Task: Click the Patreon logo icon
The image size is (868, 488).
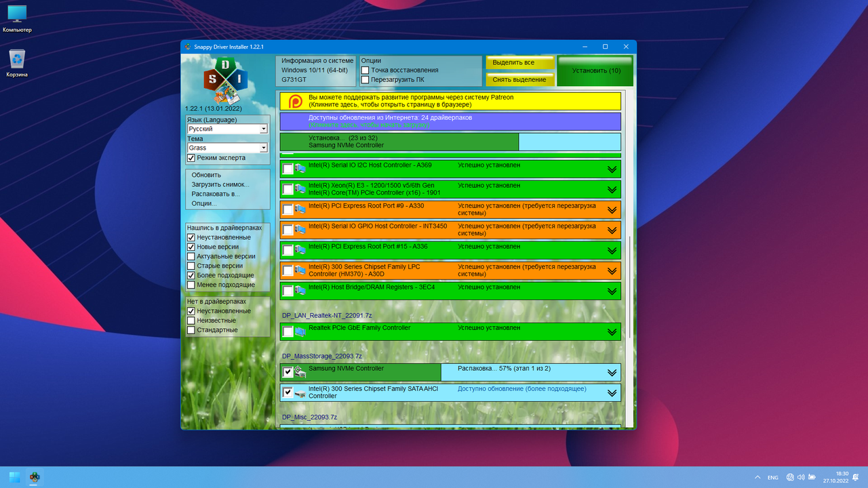Action: click(296, 102)
